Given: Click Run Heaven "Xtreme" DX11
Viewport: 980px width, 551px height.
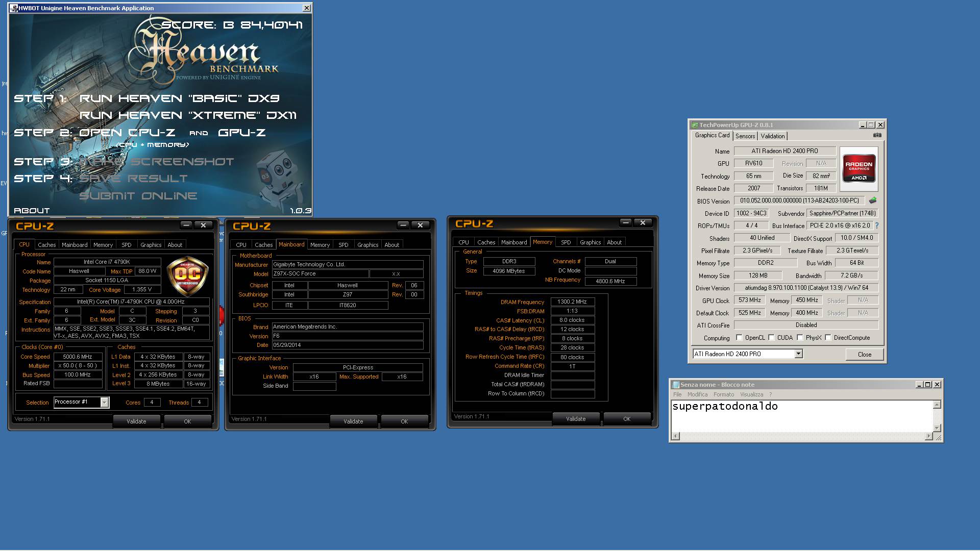Looking at the screenshot, I should [188, 115].
